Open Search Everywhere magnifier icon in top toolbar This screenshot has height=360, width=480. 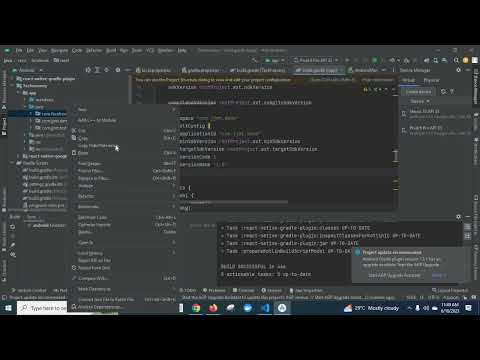pos(456,60)
